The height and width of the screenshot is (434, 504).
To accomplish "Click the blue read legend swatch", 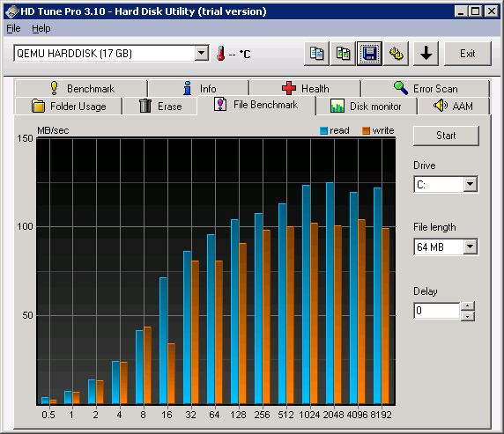I will [323, 130].
